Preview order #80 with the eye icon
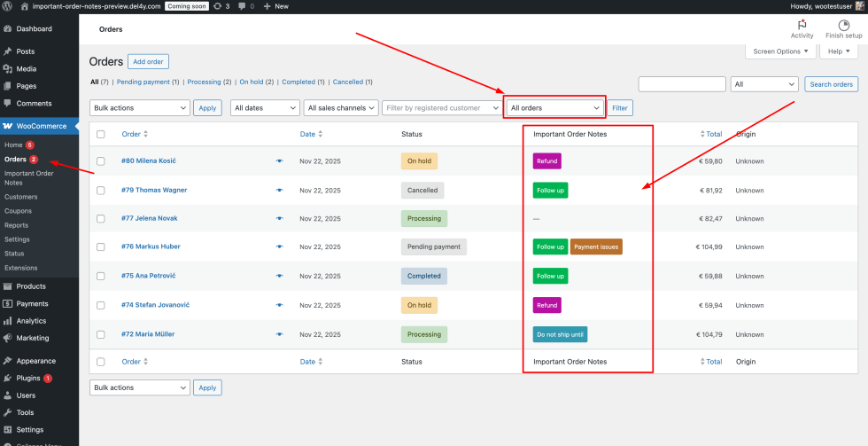 [x=279, y=161]
